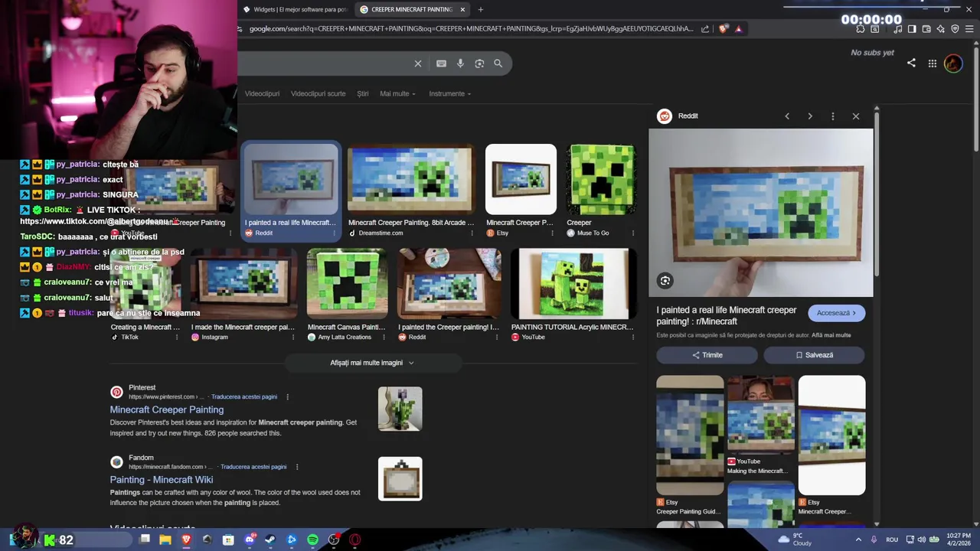Expand the Mai multe dropdown

tap(397, 93)
